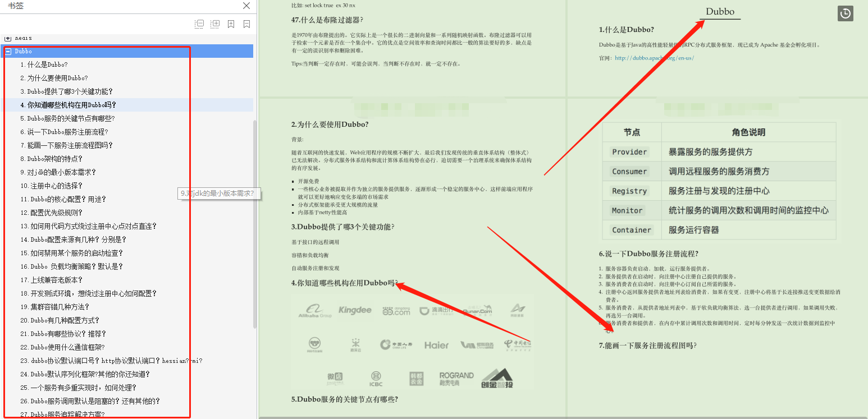
Task: Open bookmark 3.Dubbo提供了哪3个关键功能?
Action: (x=67, y=91)
